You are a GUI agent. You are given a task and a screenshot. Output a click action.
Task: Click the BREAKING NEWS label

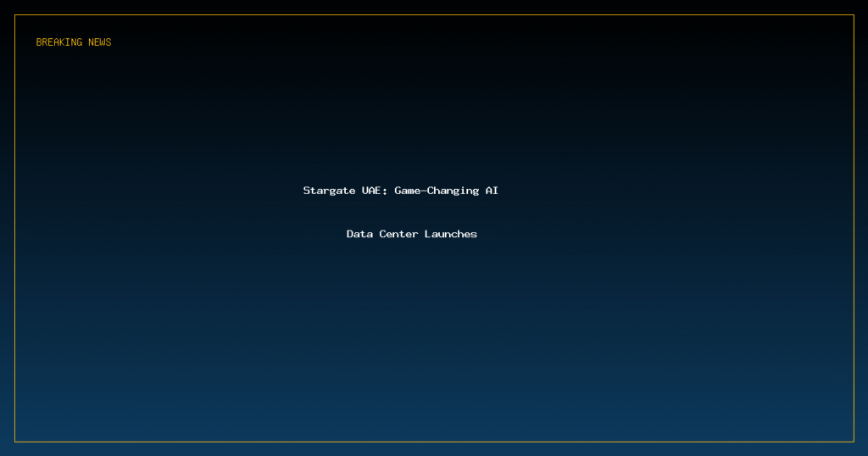click(x=74, y=42)
